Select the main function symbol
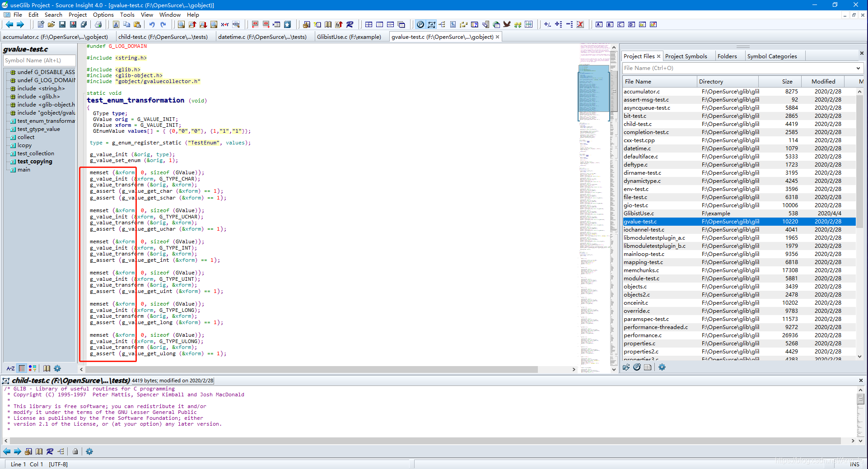This screenshot has width=868, height=469. tap(24, 170)
